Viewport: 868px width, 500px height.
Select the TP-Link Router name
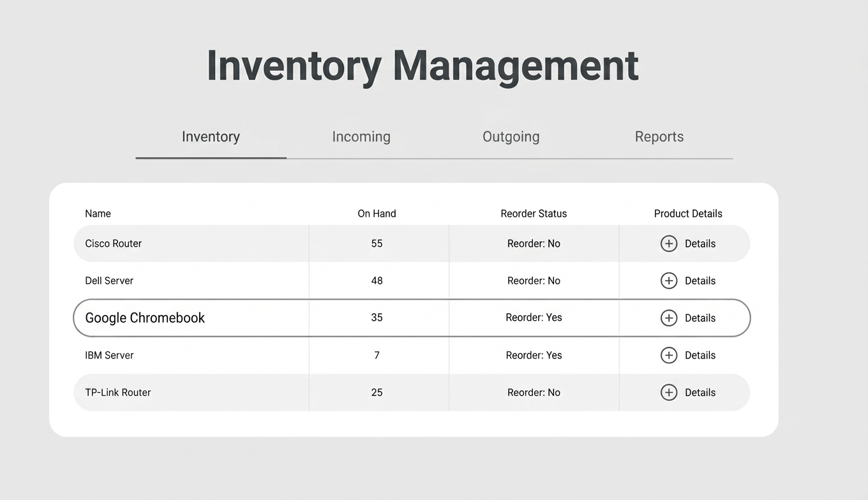(x=118, y=392)
